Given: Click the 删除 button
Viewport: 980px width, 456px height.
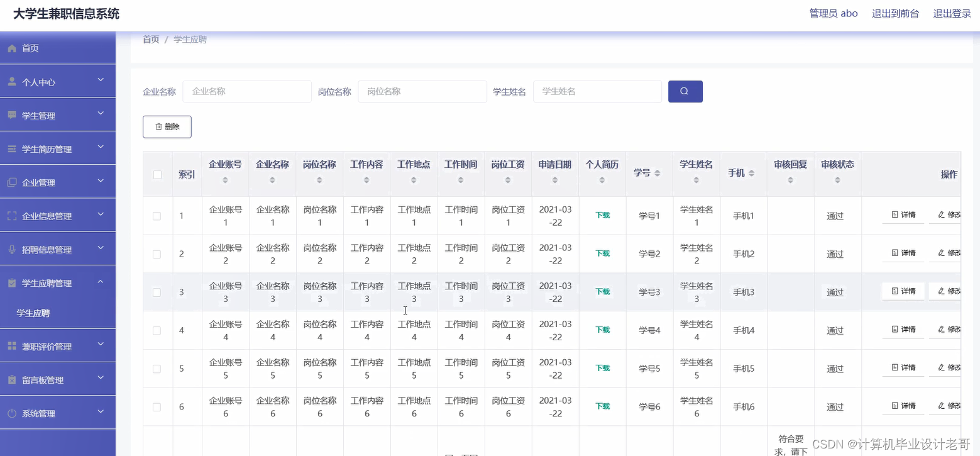Looking at the screenshot, I should tap(167, 127).
